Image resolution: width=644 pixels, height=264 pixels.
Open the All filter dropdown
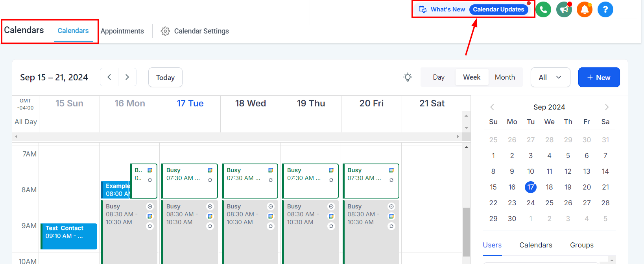point(550,77)
